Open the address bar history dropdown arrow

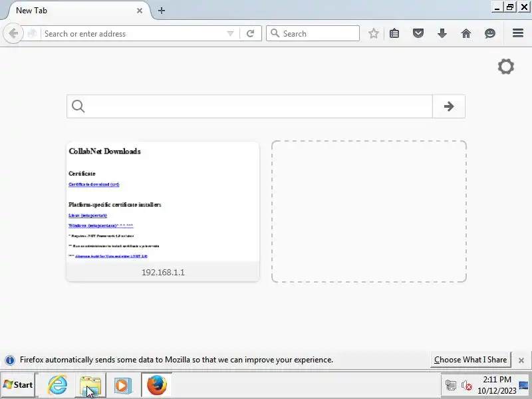(230, 34)
